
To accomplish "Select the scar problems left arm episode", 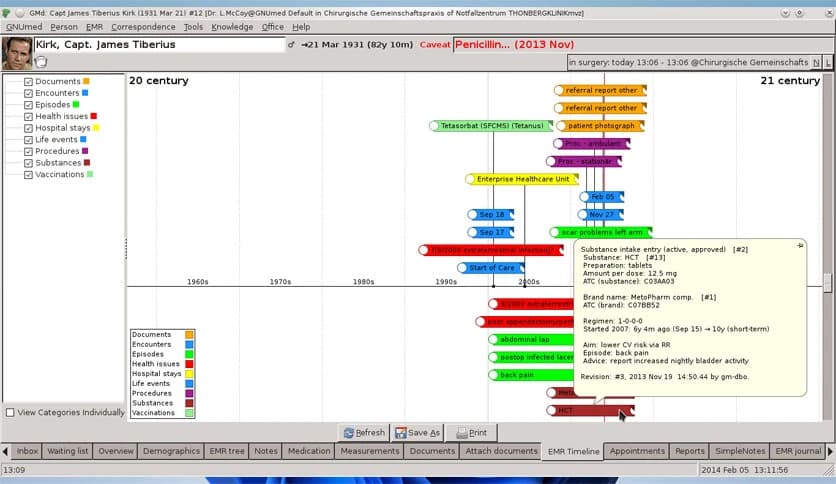I will click(601, 232).
